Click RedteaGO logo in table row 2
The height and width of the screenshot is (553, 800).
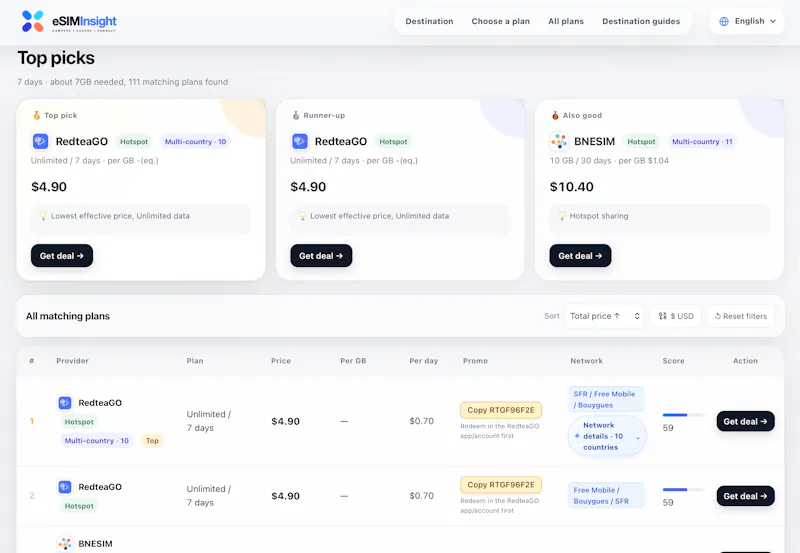click(x=65, y=487)
